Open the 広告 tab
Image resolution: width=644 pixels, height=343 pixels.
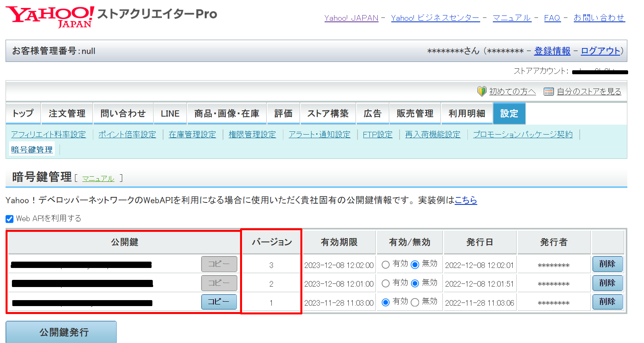point(373,114)
